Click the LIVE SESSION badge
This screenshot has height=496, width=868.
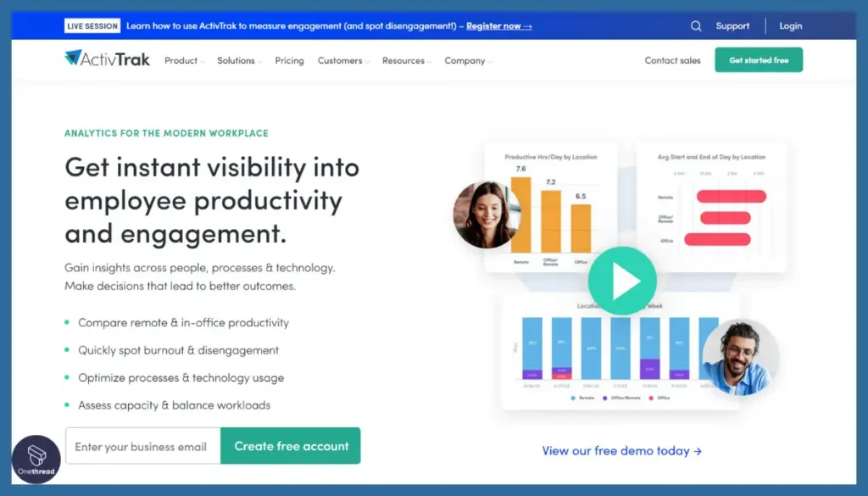coord(92,26)
